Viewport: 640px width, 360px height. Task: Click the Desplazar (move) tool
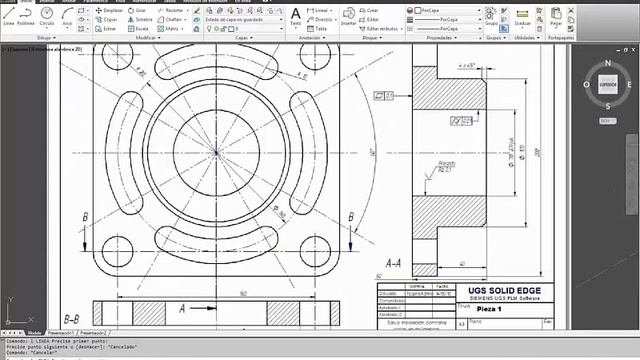109,10
